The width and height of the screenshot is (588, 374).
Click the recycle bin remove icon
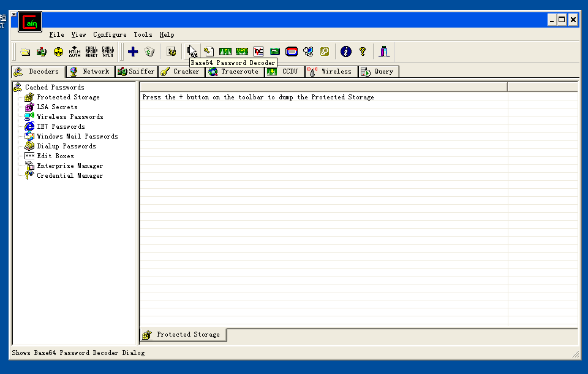[x=149, y=52]
